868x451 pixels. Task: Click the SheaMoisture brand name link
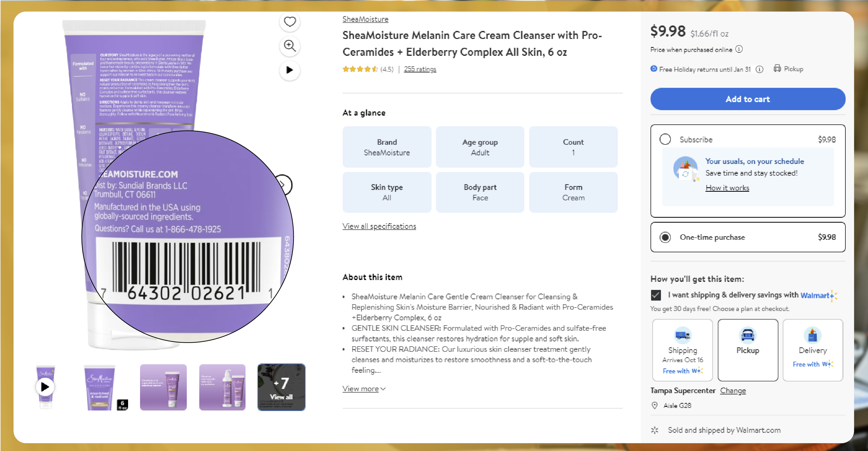tap(365, 19)
